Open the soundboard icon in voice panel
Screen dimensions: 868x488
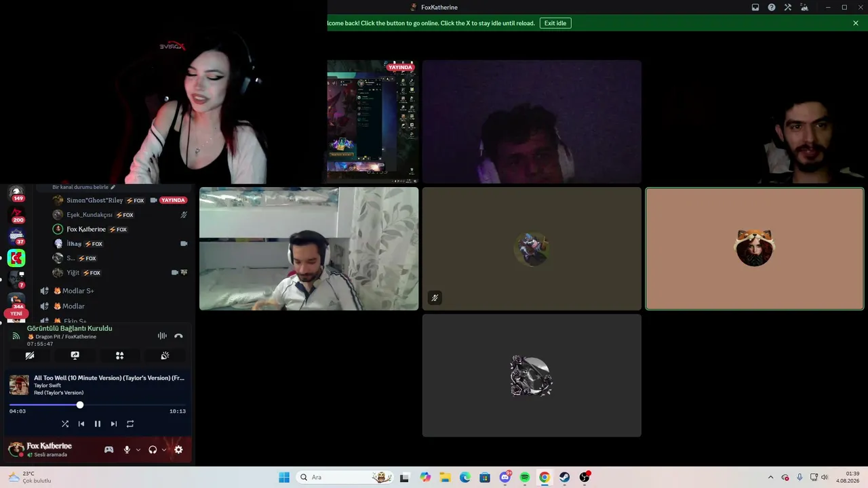165,356
